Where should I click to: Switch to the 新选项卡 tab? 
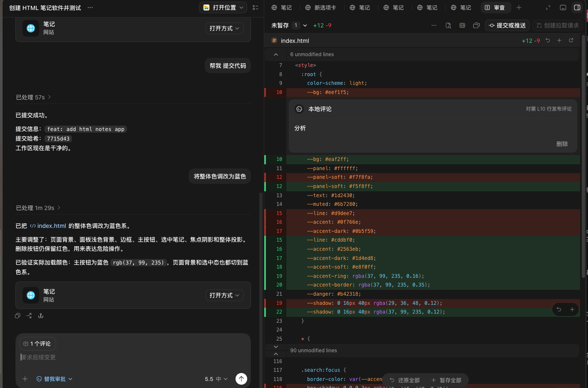point(320,7)
